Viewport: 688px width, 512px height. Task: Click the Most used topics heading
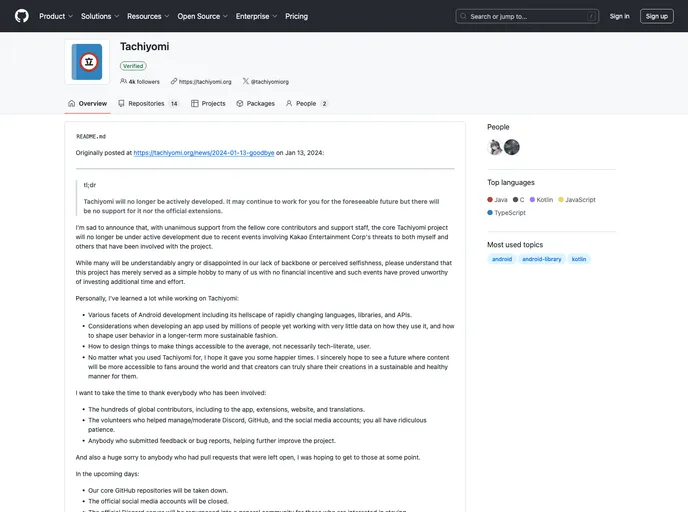pos(515,245)
